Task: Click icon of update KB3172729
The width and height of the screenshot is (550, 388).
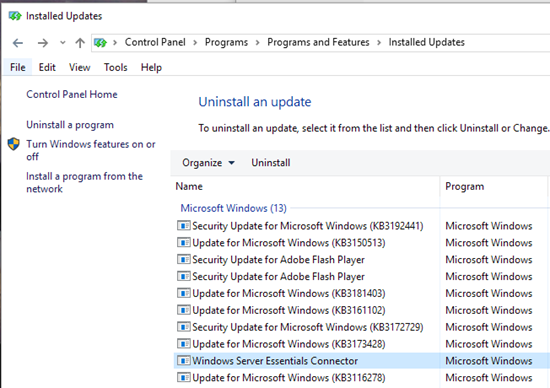Action: tap(183, 327)
